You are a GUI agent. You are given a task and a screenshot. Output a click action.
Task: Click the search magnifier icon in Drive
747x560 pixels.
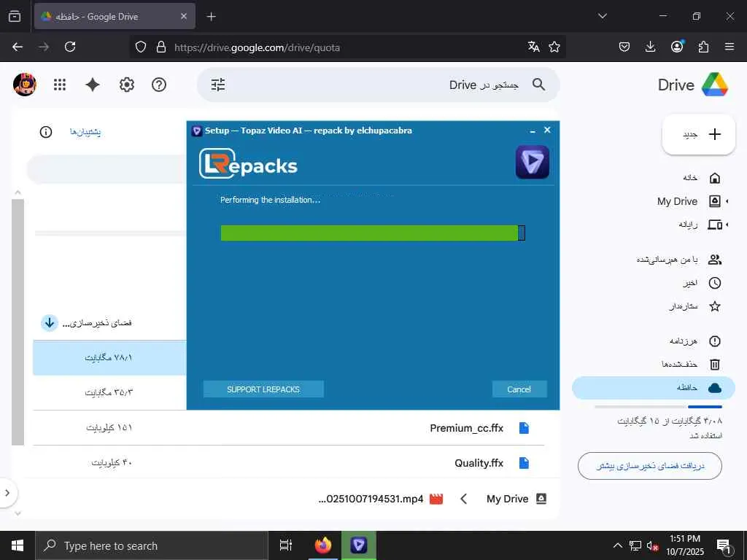(539, 85)
